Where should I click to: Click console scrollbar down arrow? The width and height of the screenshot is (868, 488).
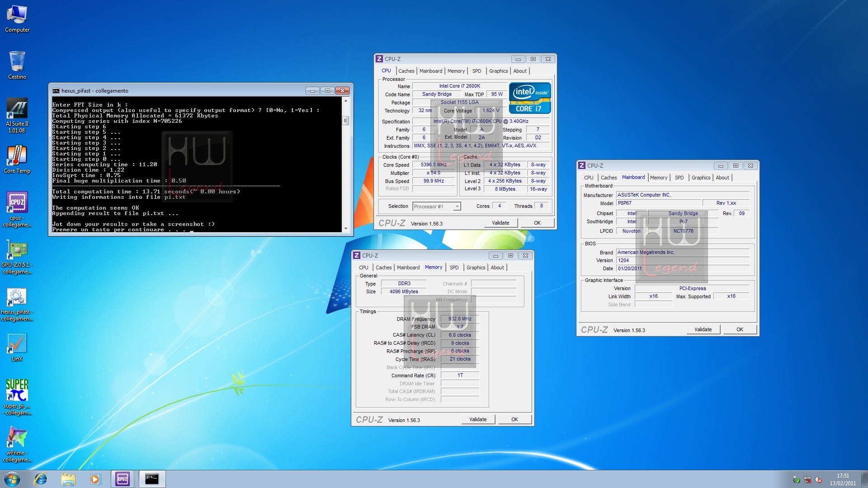(x=346, y=229)
